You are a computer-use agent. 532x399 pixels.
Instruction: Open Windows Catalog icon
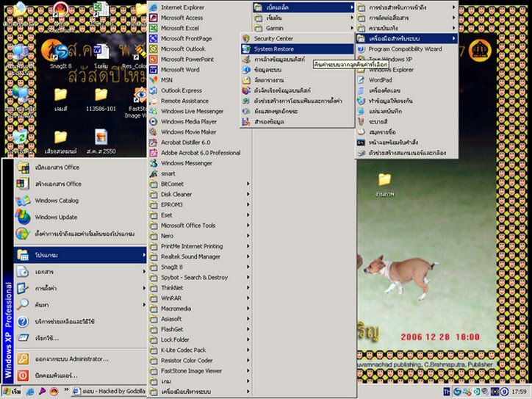[x=23, y=201]
